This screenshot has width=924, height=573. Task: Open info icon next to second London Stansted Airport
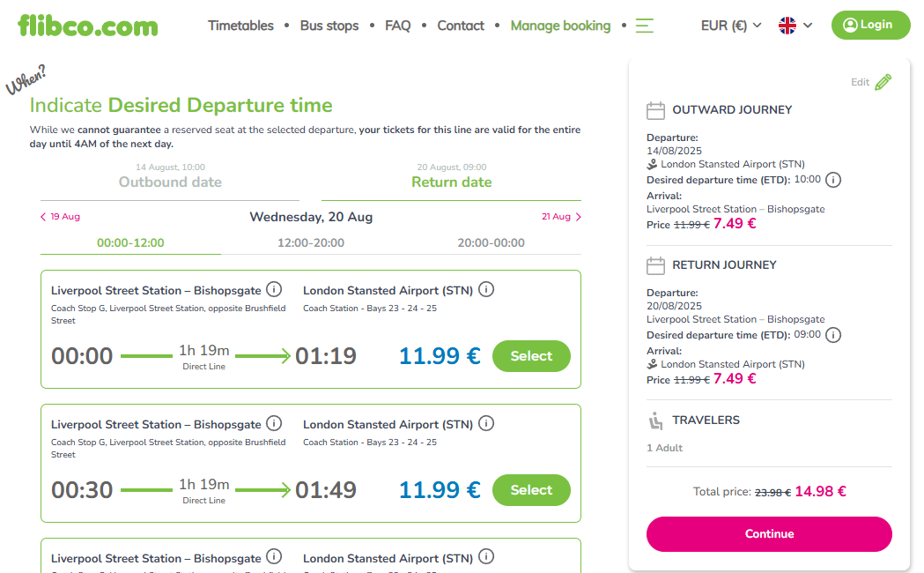click(x=486, y=423)
